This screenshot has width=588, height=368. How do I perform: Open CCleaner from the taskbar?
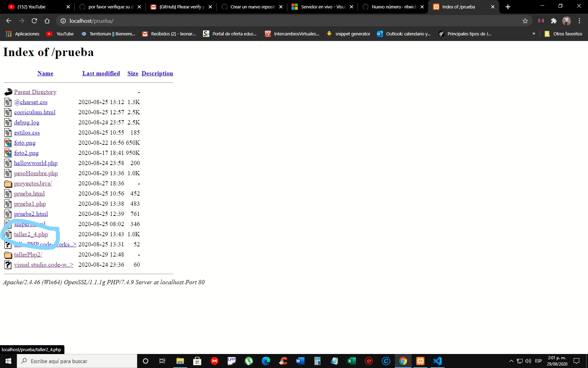point(284,361)
